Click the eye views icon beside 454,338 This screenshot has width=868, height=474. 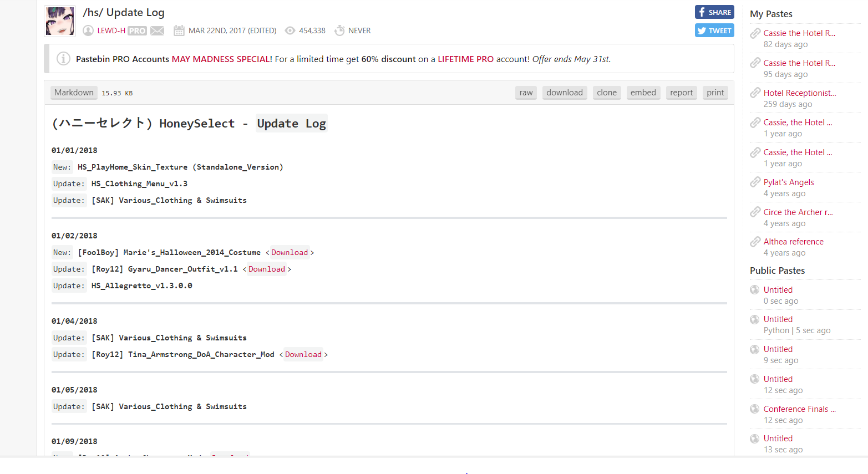tap(290, 30)
